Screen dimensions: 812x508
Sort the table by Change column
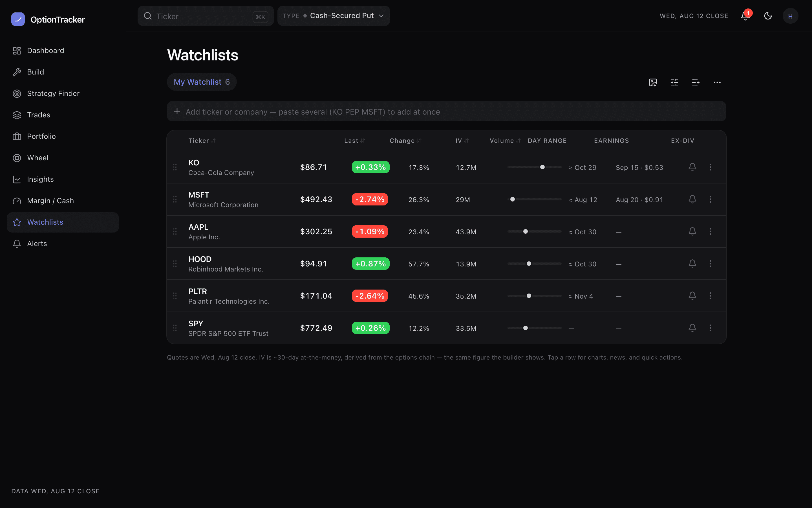pos(405,141)
